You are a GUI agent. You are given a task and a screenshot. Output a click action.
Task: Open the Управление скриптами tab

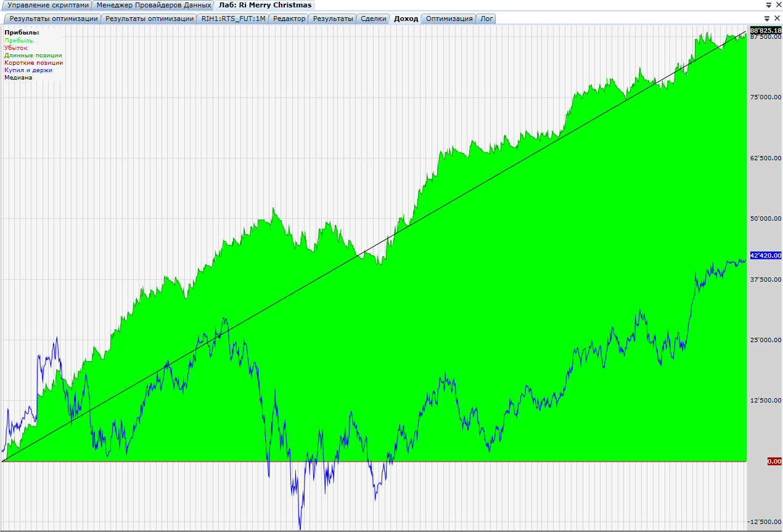48,5
